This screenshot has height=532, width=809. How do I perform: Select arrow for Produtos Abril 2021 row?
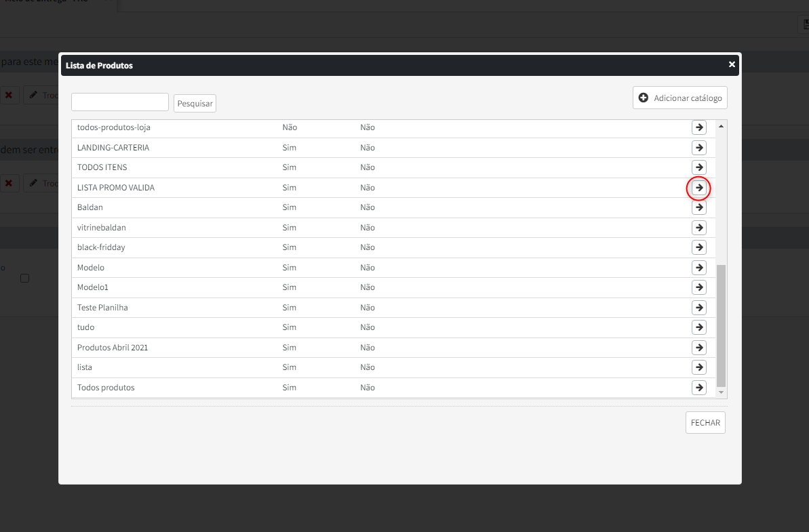(x=698, y=348)
